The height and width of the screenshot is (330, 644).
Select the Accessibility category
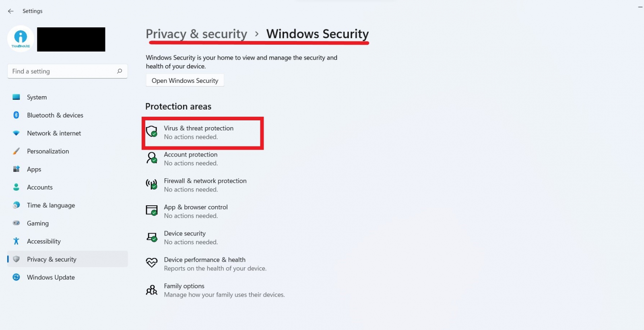click(x=43, y=241)
